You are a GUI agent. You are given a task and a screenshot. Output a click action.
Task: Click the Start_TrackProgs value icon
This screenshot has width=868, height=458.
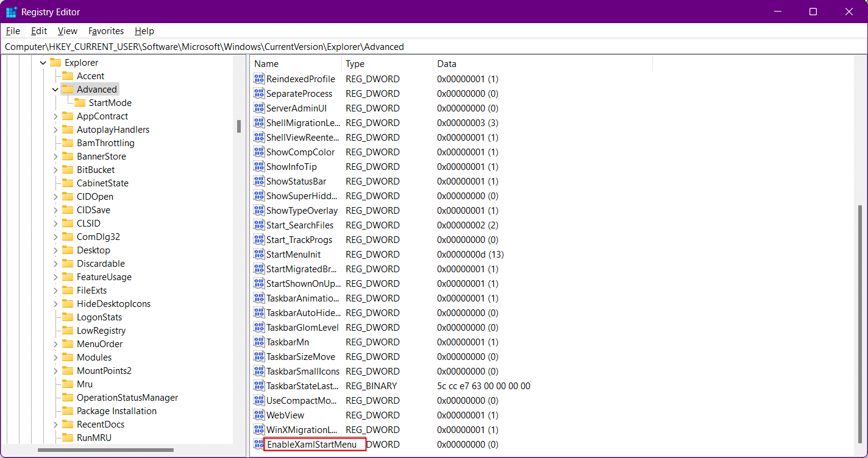(259, 240)
